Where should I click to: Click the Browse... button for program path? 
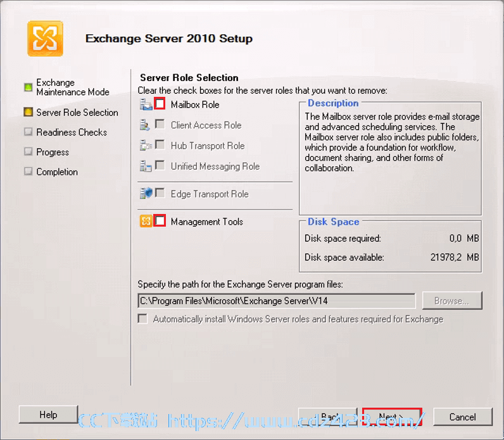[452, 301]
